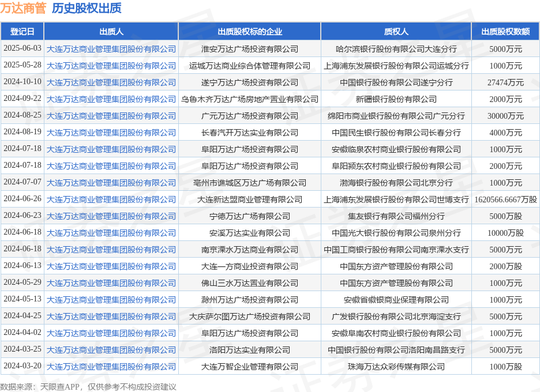Select the 出质股权标的企业 column header
Image resolution: width=540 pixels, height=392 pixels.
pyautogui.click(x=250, y=32)
